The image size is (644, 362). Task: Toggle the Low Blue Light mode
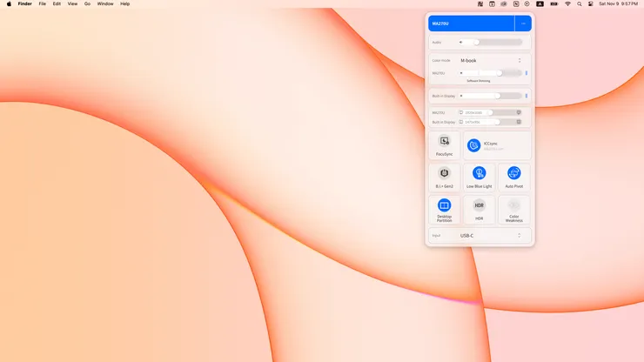pos(479,178)
